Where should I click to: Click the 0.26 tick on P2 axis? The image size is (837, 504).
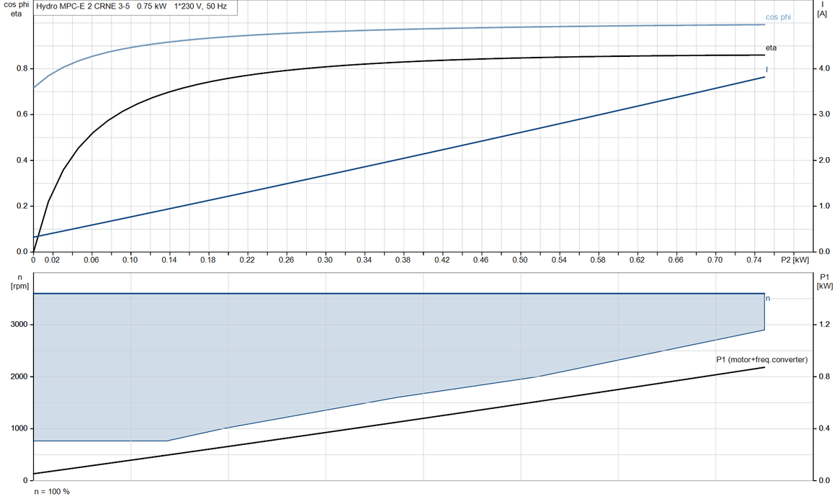pyautogui.click(x=286, y=260)
